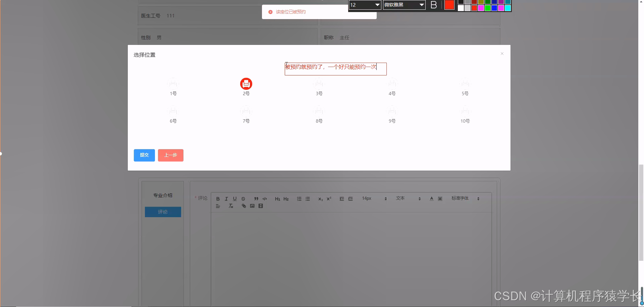Insert a blockquote in the editor

[256, 199]
